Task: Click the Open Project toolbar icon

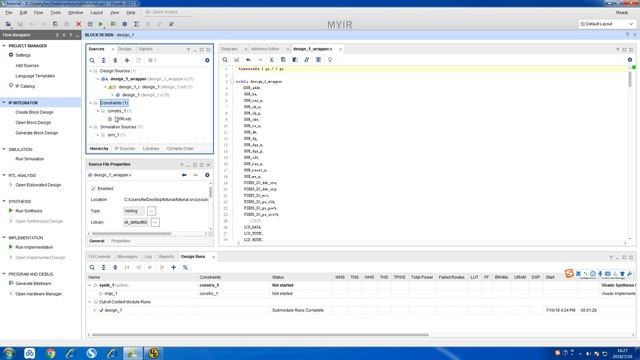Action: [x=8, y=24]
